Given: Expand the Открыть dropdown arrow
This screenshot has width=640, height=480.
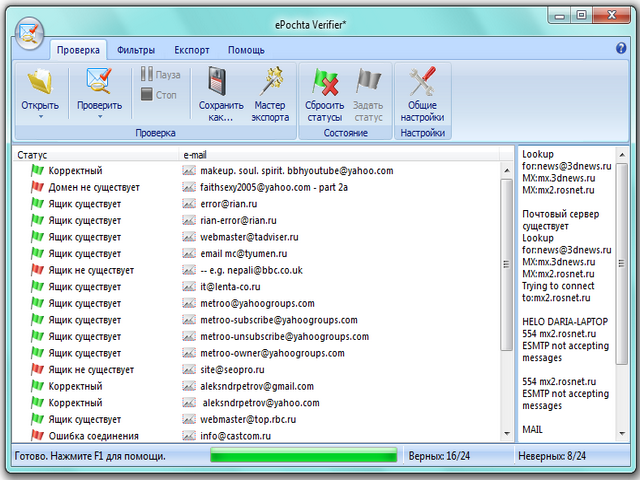Looking at the screenshot, I should [40, 117].
